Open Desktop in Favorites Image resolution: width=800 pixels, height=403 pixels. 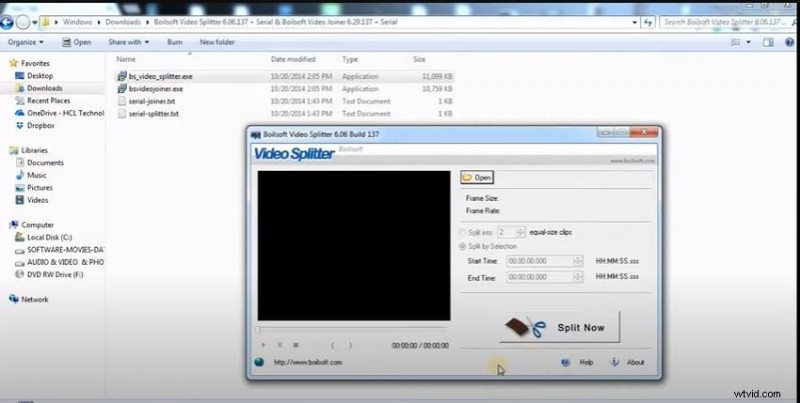tap(40, 75)
